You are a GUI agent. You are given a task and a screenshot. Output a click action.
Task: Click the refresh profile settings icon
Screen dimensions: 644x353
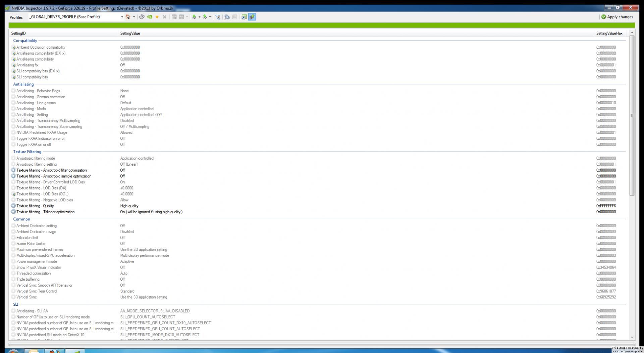[x=142, y=17]
